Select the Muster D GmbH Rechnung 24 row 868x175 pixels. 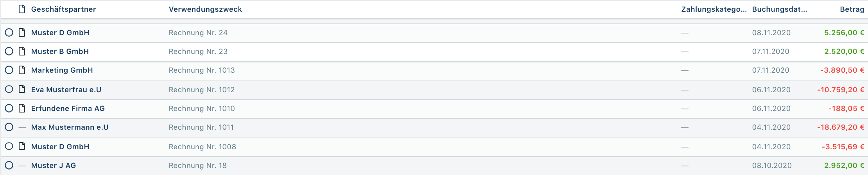coord(9,32)
